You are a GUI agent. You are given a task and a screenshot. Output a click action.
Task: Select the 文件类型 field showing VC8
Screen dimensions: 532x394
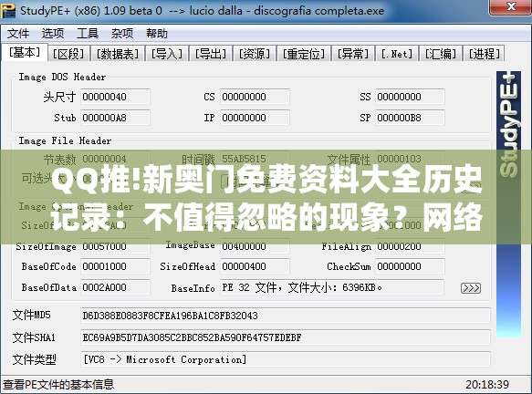(286, 359)
